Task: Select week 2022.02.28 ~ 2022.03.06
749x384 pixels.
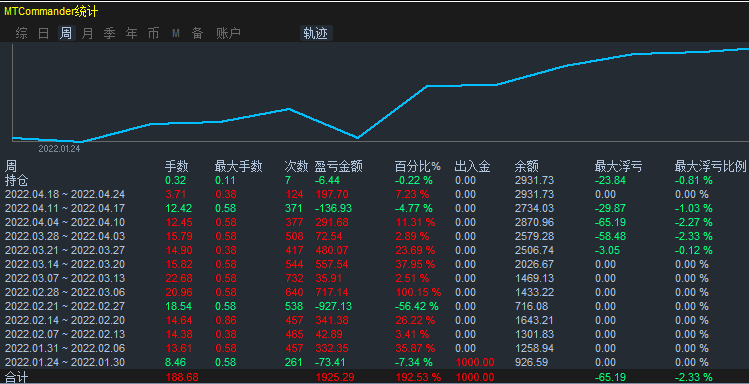Action: click(65, 292)
